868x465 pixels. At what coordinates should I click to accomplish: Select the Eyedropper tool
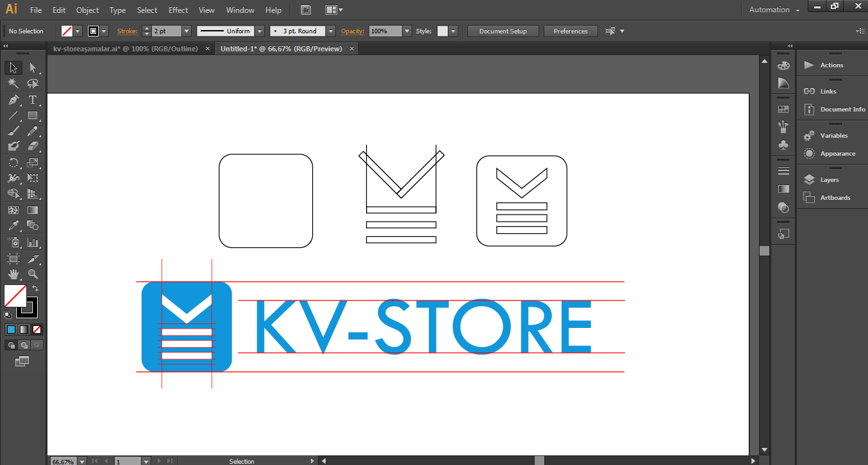(13, 225)
